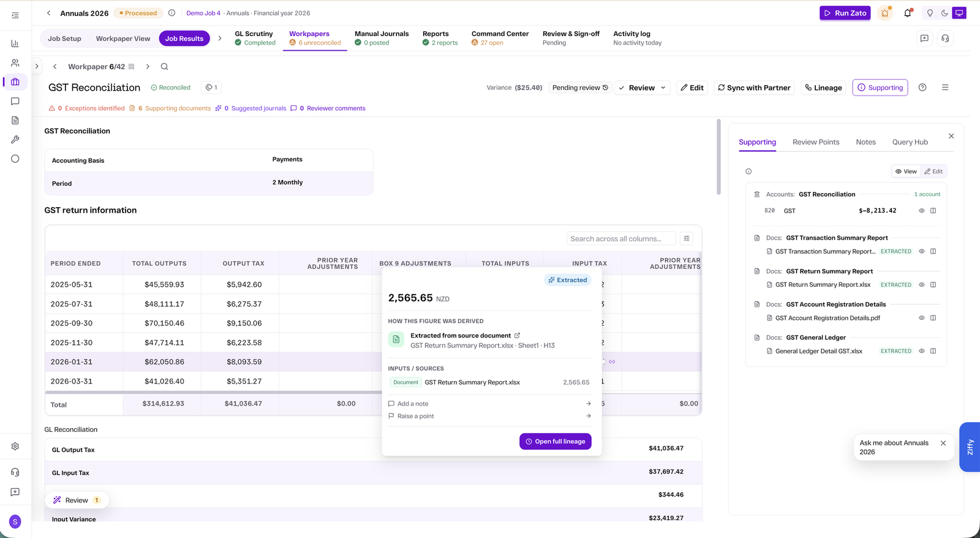The height and width of the screenshot is (538, 980).
Task: Open the people icon in left sidebar
Action: point(15,63)
